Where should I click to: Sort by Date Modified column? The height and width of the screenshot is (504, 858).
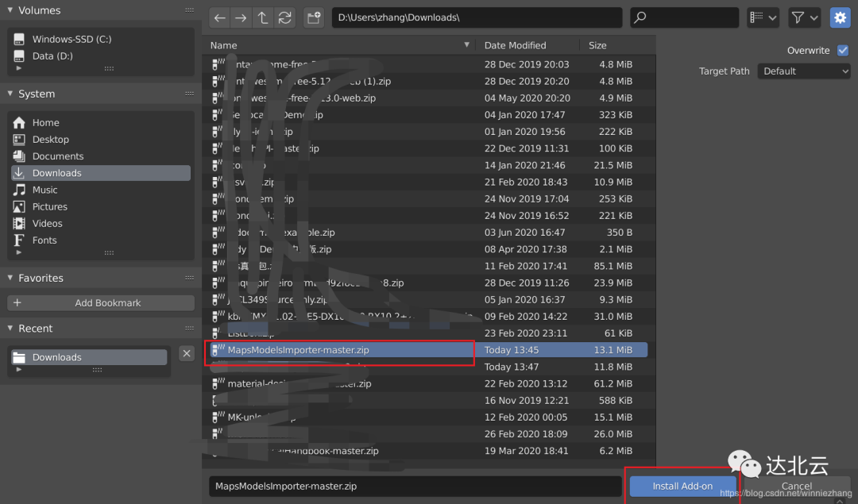pos(528,45)
